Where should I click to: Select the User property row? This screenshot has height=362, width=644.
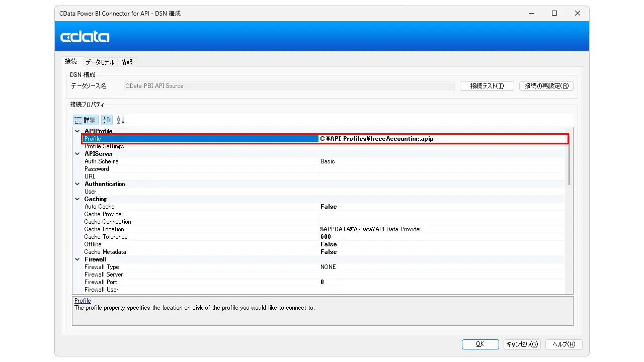tap(324, 192)
